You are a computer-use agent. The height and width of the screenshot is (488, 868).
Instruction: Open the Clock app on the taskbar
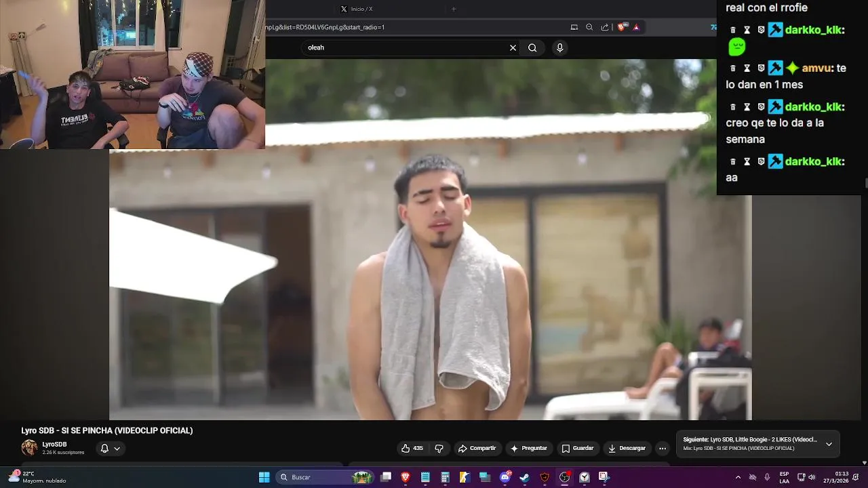584,477
